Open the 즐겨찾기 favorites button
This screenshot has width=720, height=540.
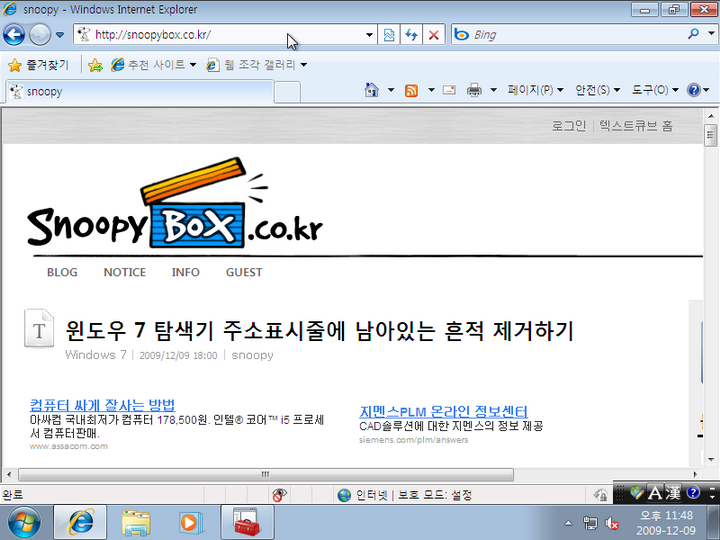tap(38, 65)
